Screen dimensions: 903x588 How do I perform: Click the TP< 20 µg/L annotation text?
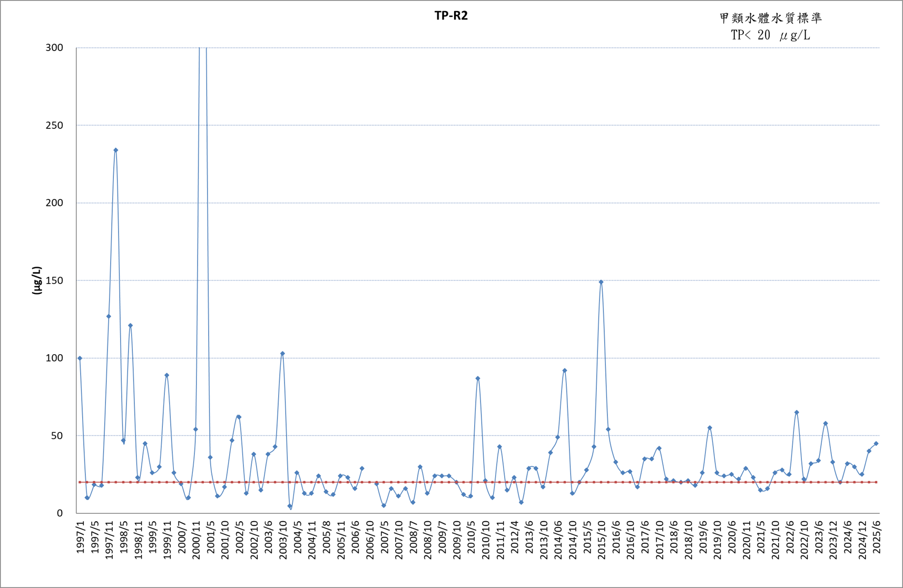click(x=771, y=35)
